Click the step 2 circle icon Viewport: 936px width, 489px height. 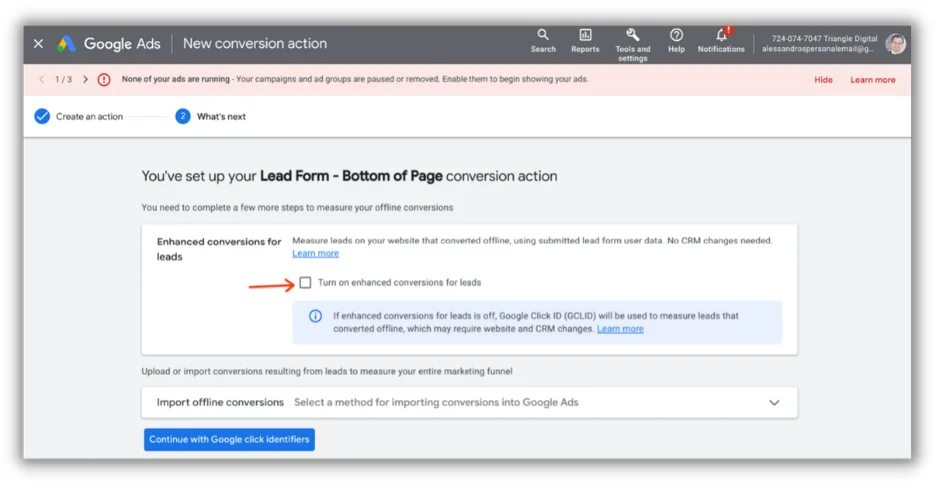point(183,116)
